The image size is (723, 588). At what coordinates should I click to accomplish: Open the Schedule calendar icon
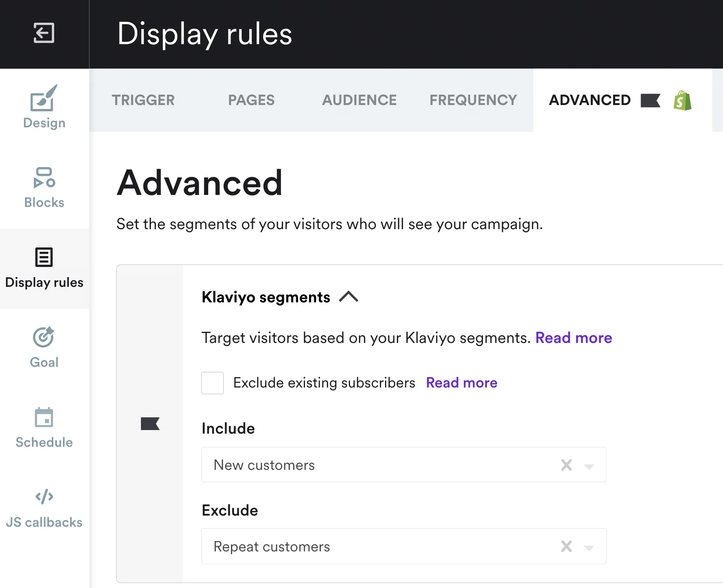tap(44, 417)
